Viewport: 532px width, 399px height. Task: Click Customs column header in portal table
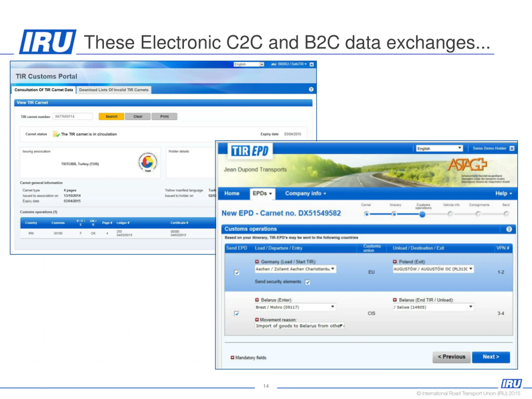click(58, 223)
